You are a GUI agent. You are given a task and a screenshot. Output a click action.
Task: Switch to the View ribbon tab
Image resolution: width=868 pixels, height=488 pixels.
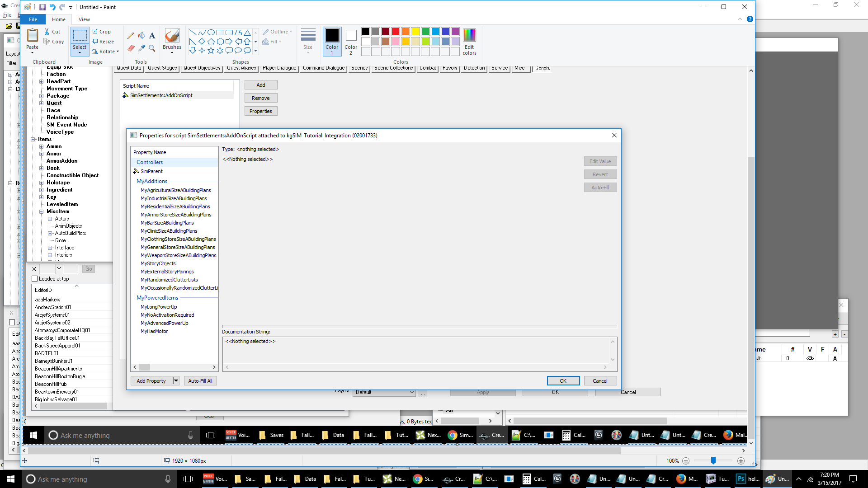[x=84, y=19]
